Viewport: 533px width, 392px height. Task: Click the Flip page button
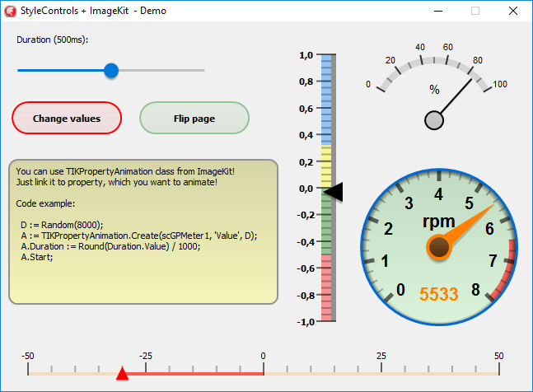(194, 118)
